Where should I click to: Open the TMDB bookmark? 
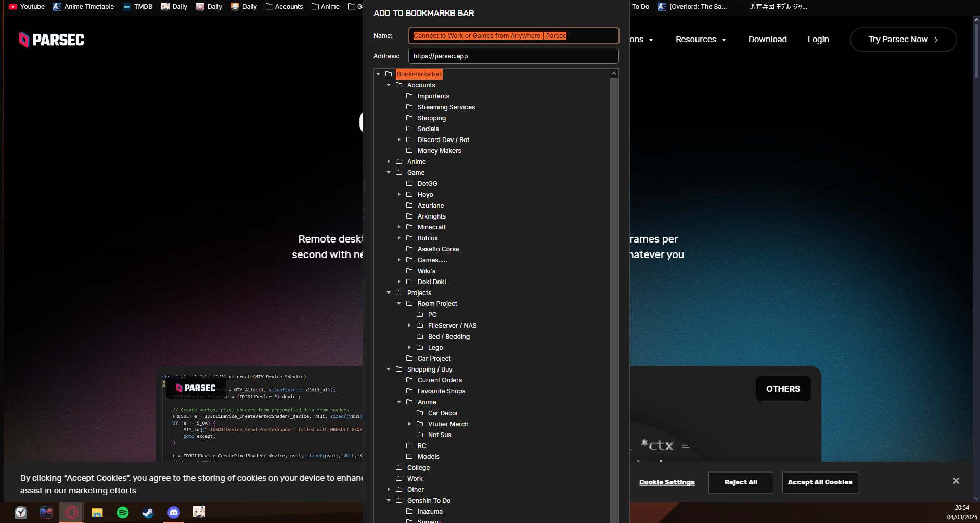coord(138,7)
